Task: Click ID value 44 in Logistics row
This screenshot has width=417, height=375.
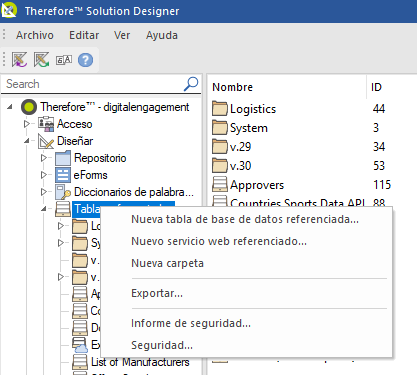Action: tap(379, 109)
